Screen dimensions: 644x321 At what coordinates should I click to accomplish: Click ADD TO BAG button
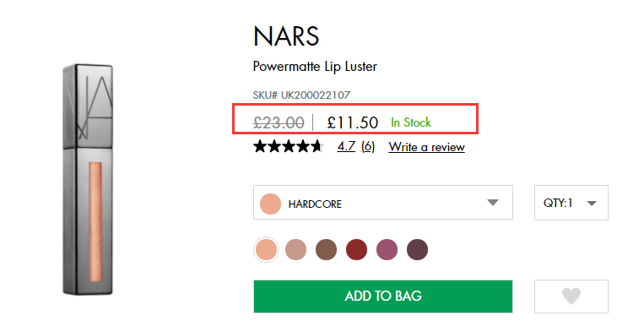[383, 297]
